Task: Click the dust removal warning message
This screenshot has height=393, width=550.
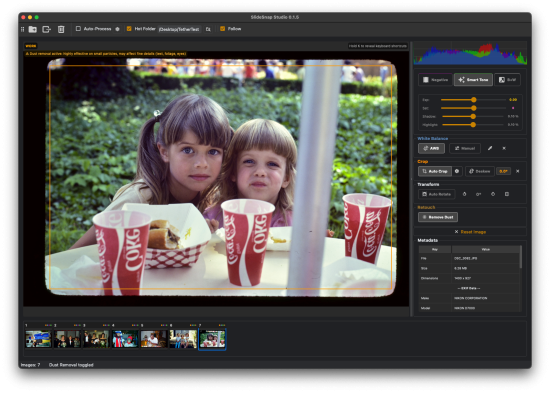Action: pos(106,54)
